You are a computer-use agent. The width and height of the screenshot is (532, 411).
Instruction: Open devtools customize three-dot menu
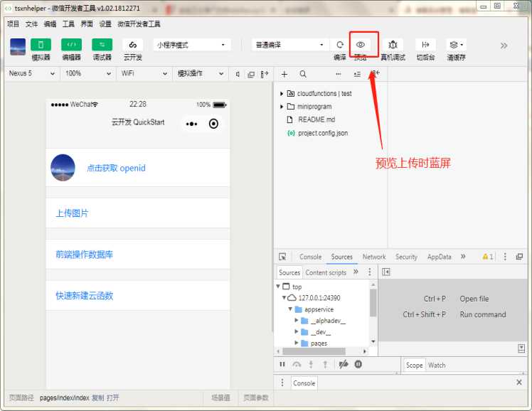click(505, 257)
